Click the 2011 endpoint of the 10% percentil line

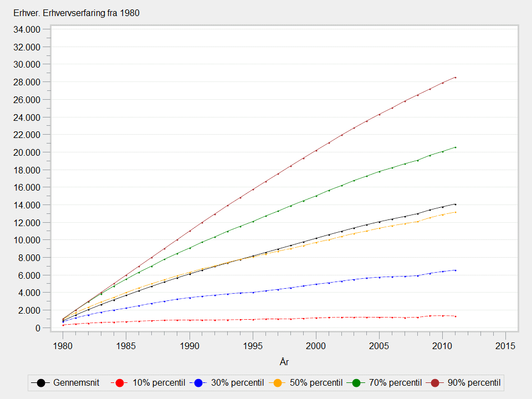click(455, 316)
